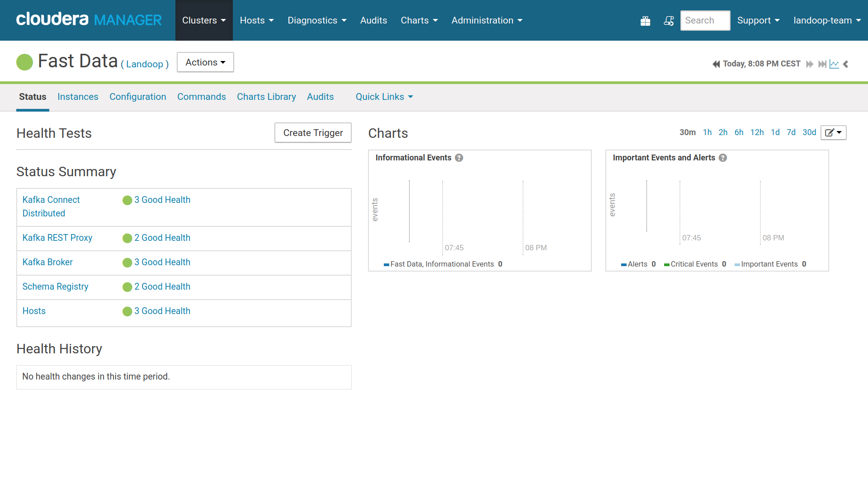Click 3 Good Health for Kafka Connect Distributed
The height and width of the screenshot is (488, 868).
162,200
